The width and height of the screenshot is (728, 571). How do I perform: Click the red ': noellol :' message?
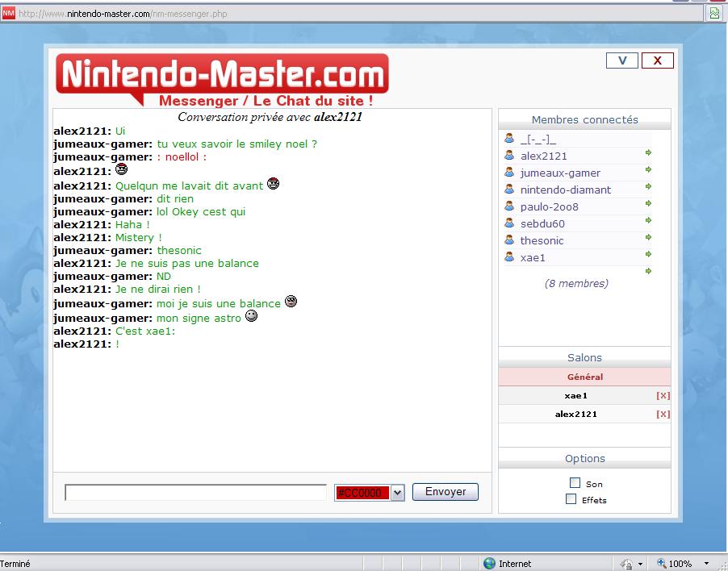182,156
